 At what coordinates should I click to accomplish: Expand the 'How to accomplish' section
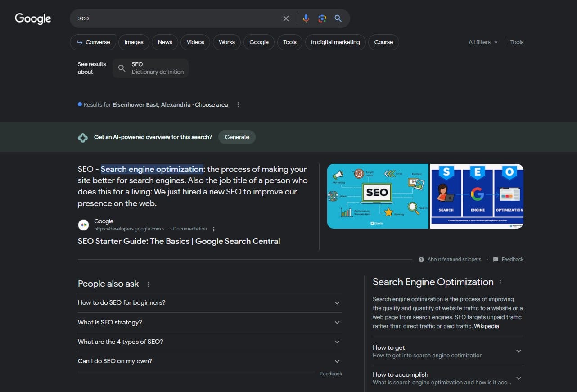point(448,378)
